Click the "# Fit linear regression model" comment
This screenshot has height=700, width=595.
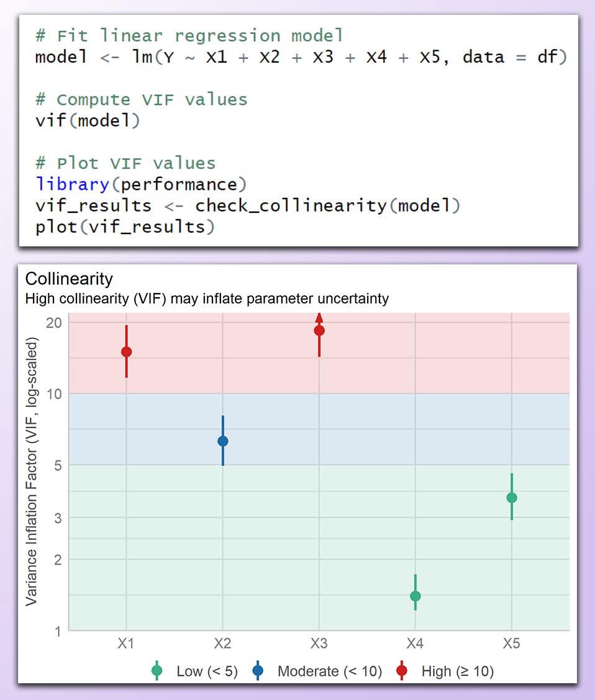189,35
